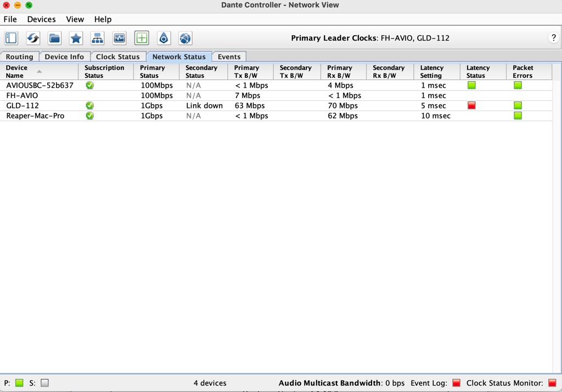
Task: Click the green plus toolbar icon
Action: [x=142, y=38]
